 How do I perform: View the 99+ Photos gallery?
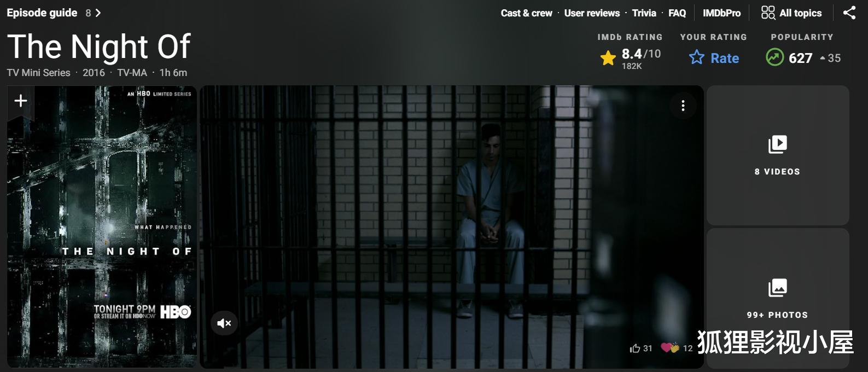[x=777, y=299]
